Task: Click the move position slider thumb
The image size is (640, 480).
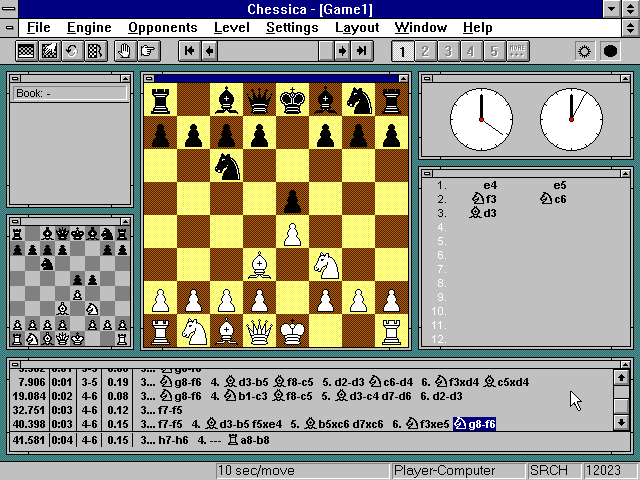Action: point(326,51)
